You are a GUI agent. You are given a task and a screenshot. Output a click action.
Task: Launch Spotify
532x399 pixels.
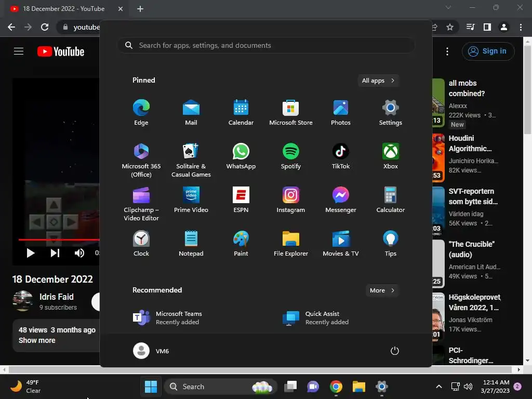[291, 156]
